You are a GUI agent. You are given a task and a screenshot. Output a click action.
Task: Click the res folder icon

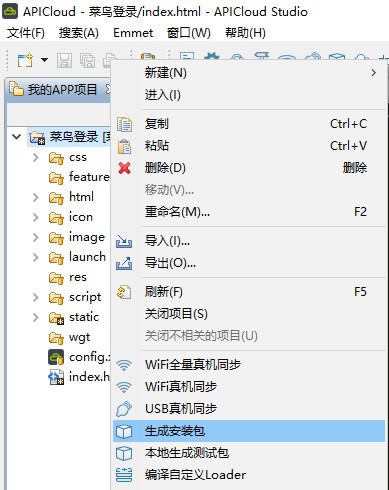[x=56, y=278]
